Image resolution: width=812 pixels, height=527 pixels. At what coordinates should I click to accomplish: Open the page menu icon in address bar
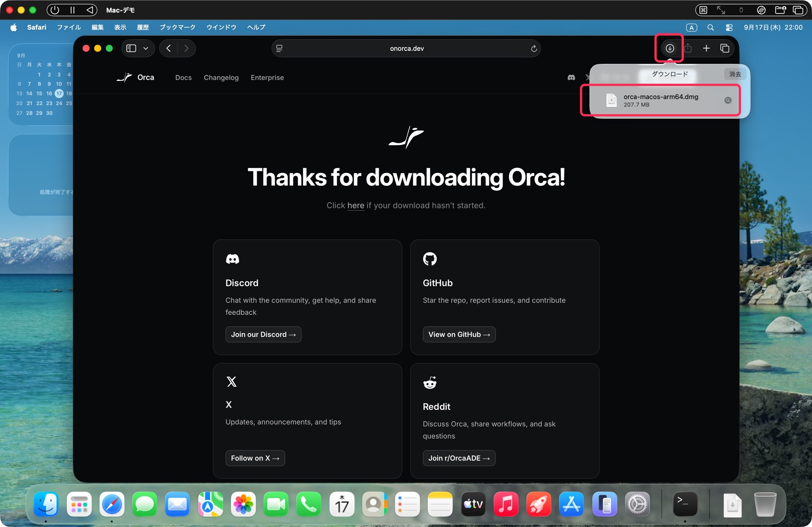(x=279, y=48)
